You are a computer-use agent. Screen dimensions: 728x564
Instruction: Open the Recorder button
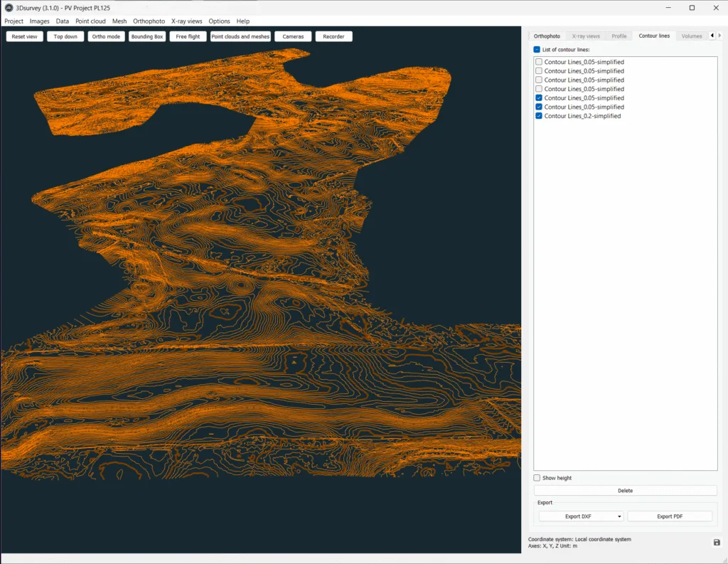click(x=334, y=37)
